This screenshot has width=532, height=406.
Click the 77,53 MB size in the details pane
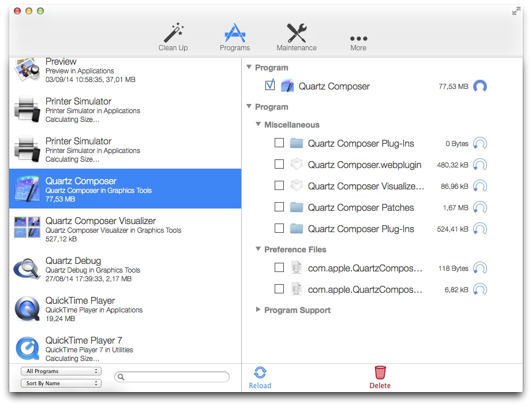point(454,87)
